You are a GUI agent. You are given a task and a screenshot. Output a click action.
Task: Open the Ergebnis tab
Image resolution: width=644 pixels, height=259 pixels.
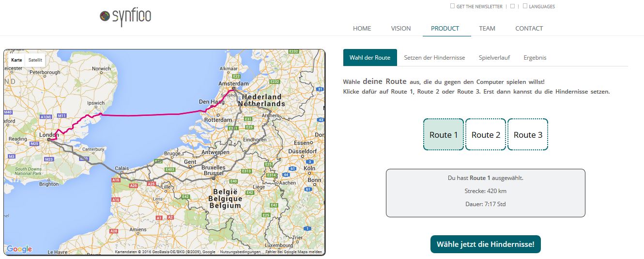(x=535, y=57)
